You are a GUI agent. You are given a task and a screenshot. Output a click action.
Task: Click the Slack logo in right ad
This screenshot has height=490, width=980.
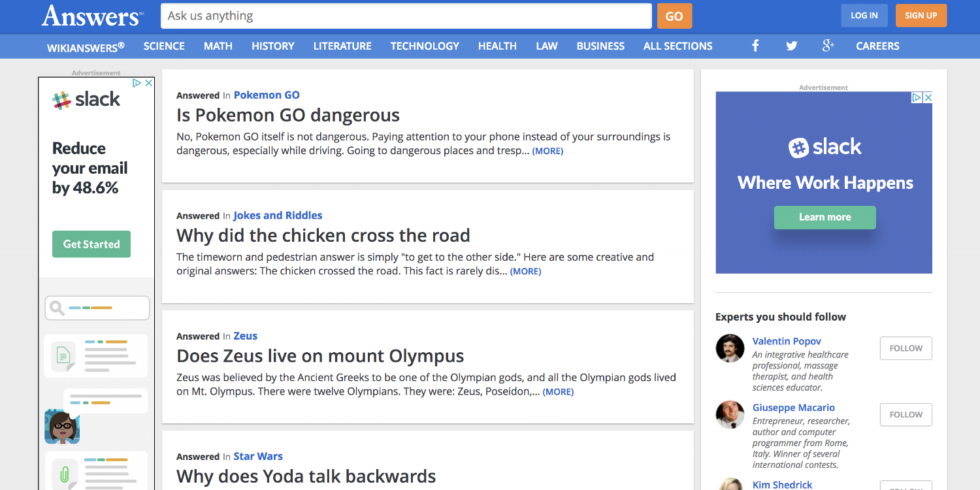coord(825,147)
